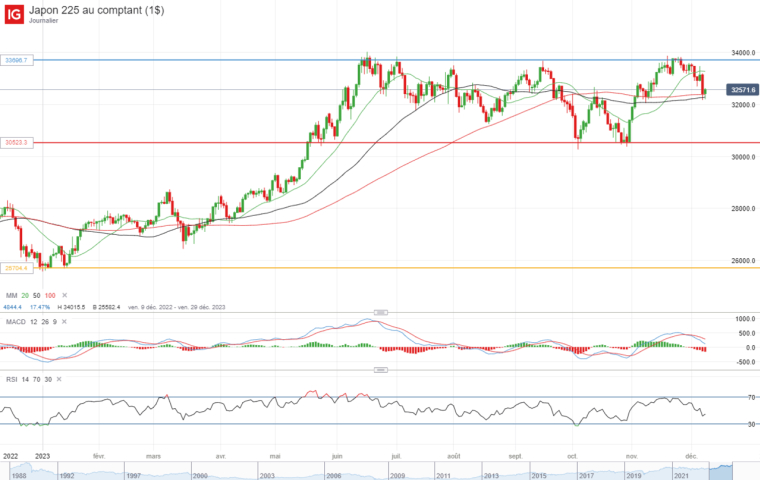Click the 2023 label on the date axis

(42, 456)
